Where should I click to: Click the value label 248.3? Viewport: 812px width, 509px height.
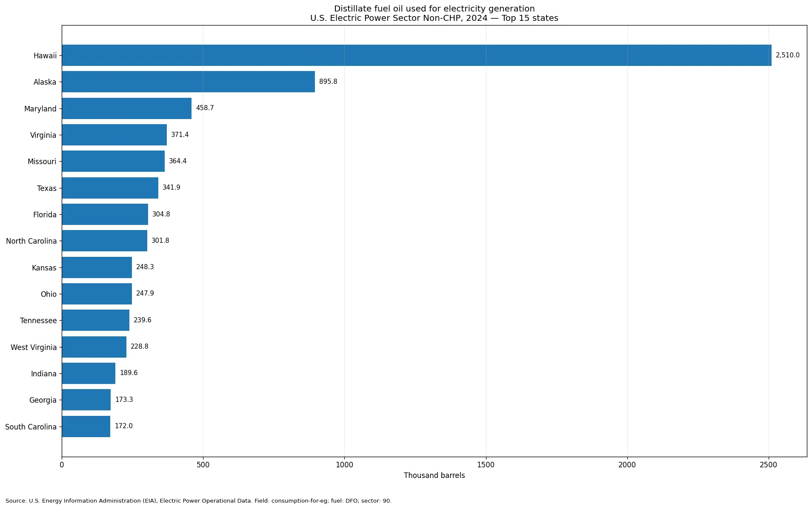click(x=145, y=267)
